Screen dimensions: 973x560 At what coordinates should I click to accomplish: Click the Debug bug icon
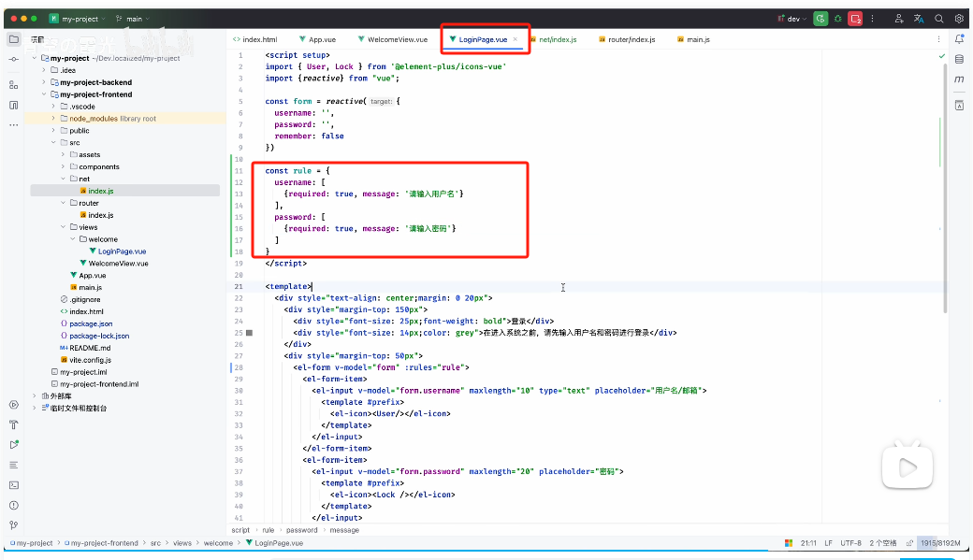pos(837,19)
